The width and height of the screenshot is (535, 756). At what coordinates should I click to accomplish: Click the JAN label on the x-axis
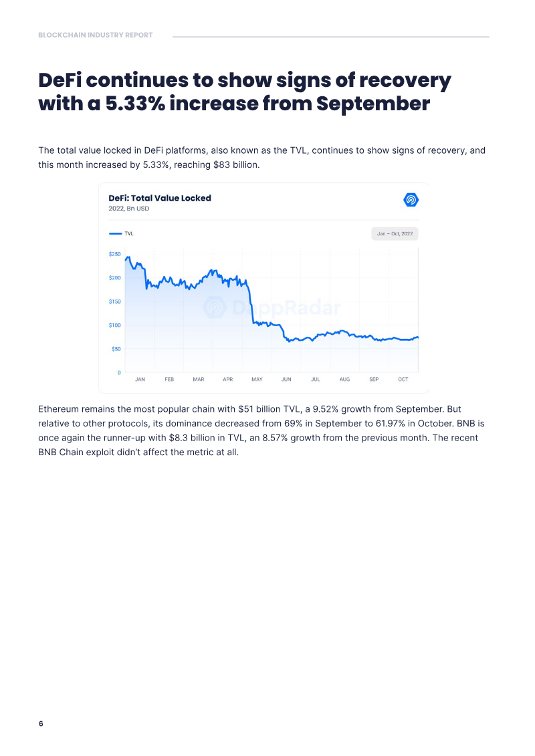click(140, 380)
